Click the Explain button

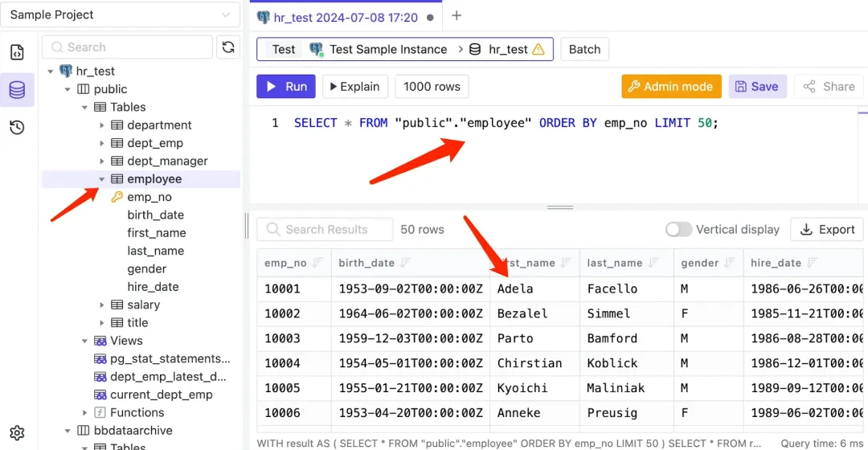355,86
